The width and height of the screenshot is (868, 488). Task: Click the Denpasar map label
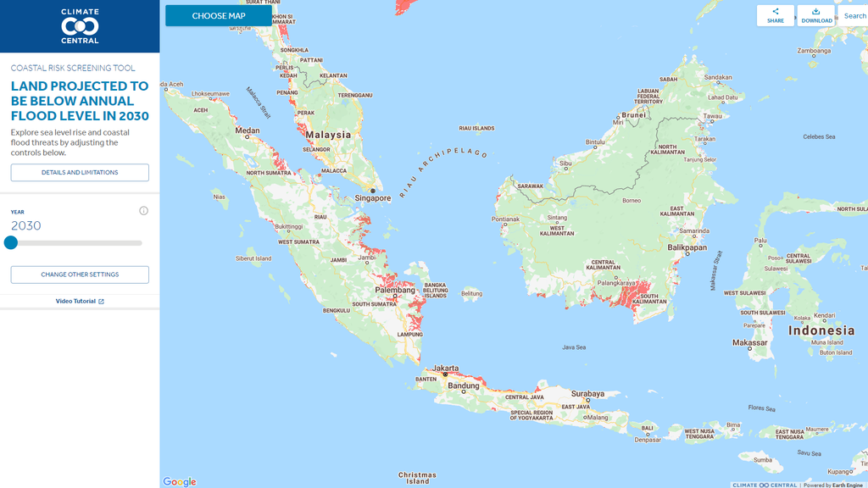(x=647, y=440)
